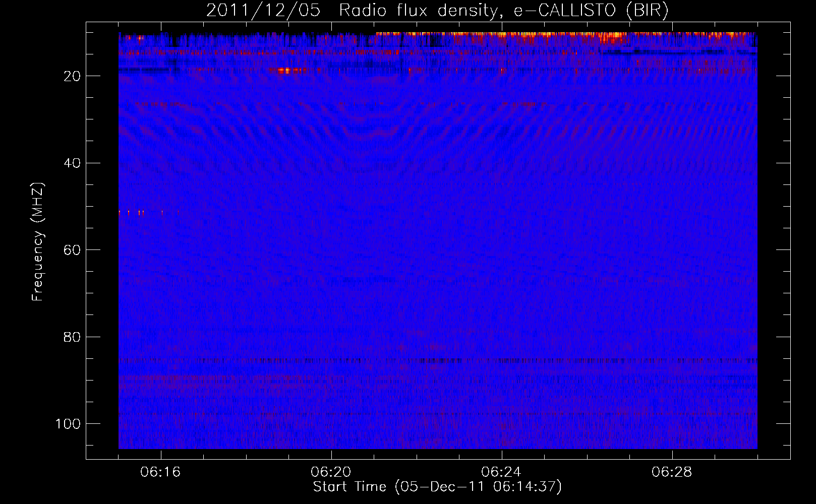Image resolution: width=816 pixels, height=504 pixels.
Task: Click the spectrogram image area
Action: [x=438, y=241]
